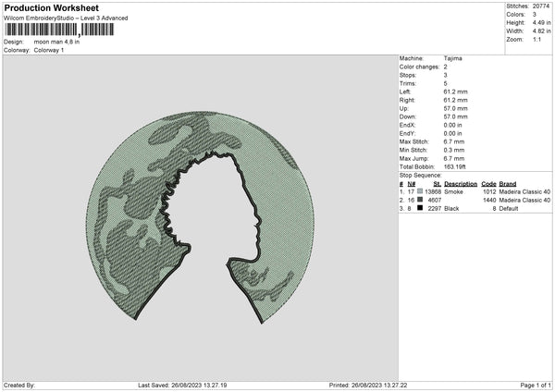
Task: Click the Code column header
Action: (489, 183)
